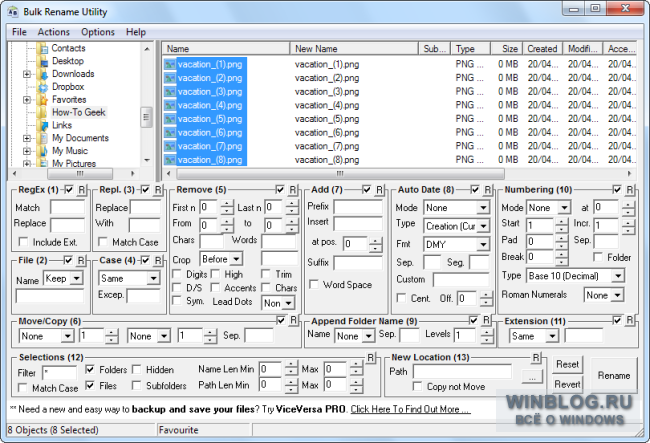Click the Reset button
Viewport: 650px width, 443px height.
567,364
